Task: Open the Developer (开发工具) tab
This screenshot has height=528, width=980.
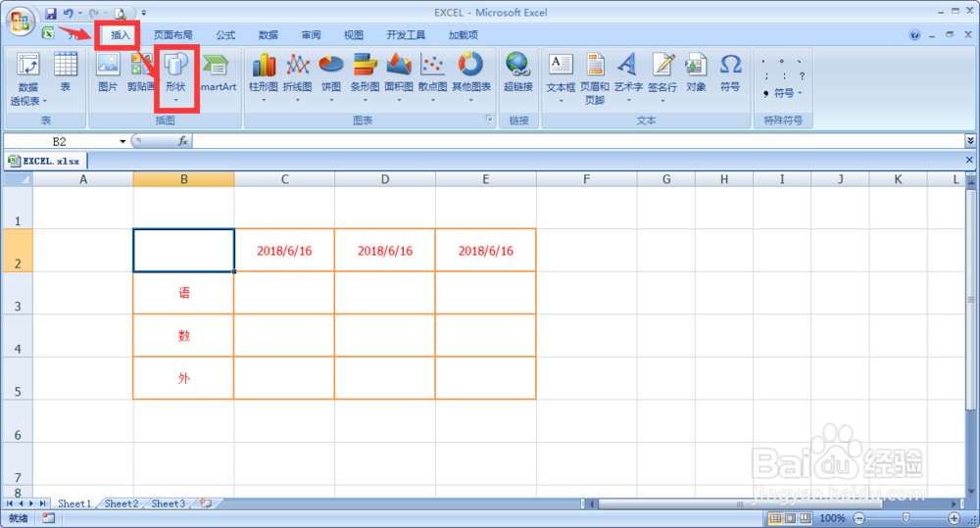Action: click(x=406, y=35)
